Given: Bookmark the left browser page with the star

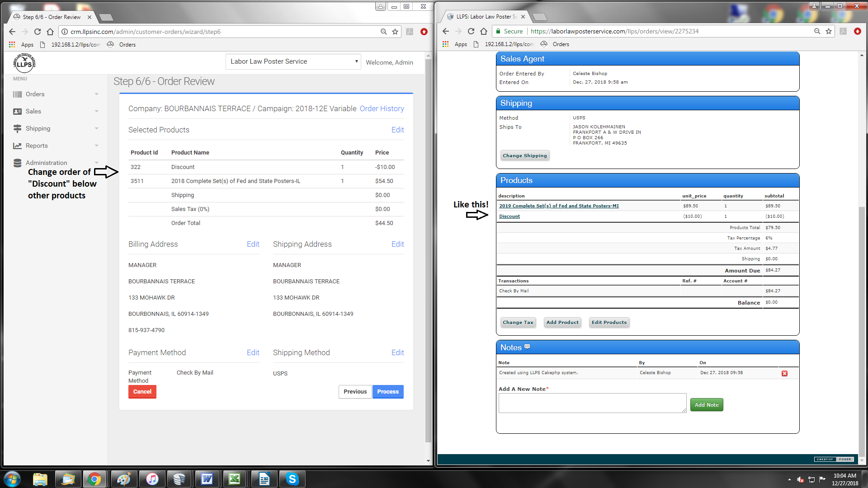Looking at the screenshot, I should tap(395, 32).
